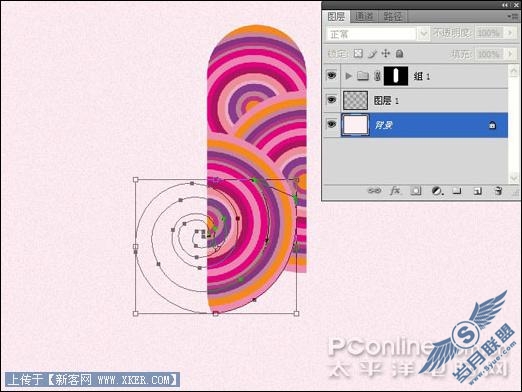Screen dimensions: 522x392
Task: Select the 组 1 layer name
Action: [422, 76]
